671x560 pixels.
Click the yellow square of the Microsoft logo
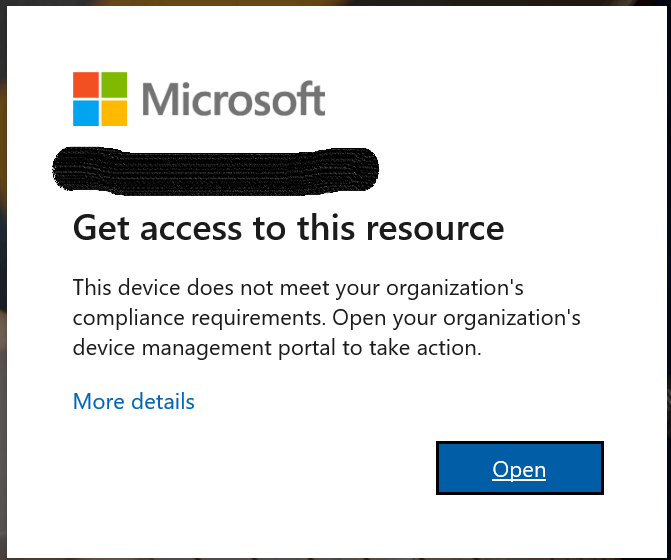(114, 113)
